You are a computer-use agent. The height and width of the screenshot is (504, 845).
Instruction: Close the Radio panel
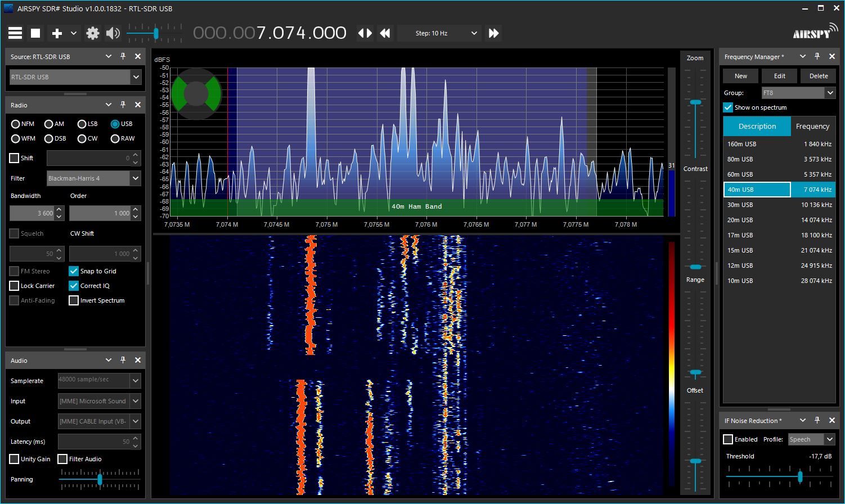point(138,105)
